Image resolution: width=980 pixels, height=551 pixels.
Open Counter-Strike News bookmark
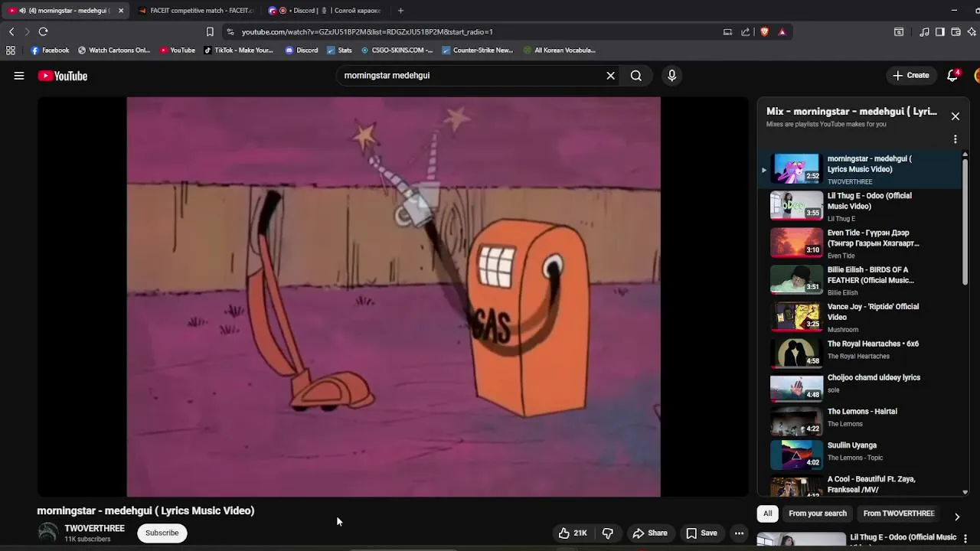coord(478,51)
